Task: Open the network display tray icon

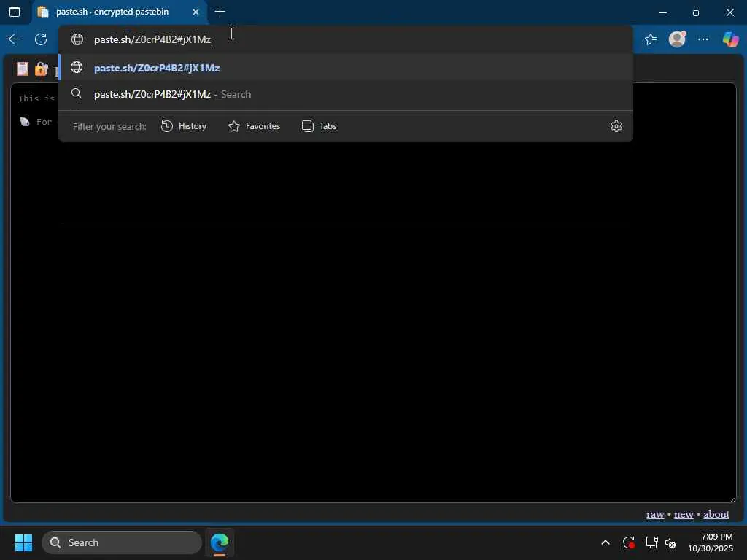Action: click(x=651, y=542)
